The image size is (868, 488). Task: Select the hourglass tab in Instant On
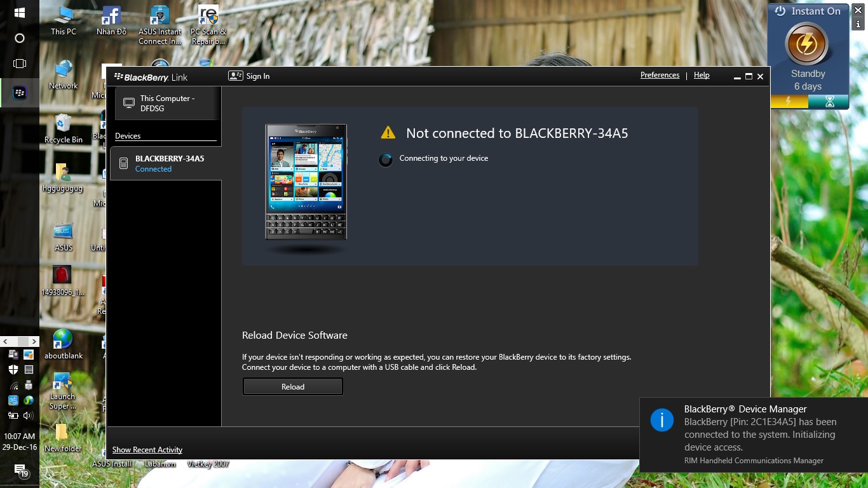(x=829, y=101)
